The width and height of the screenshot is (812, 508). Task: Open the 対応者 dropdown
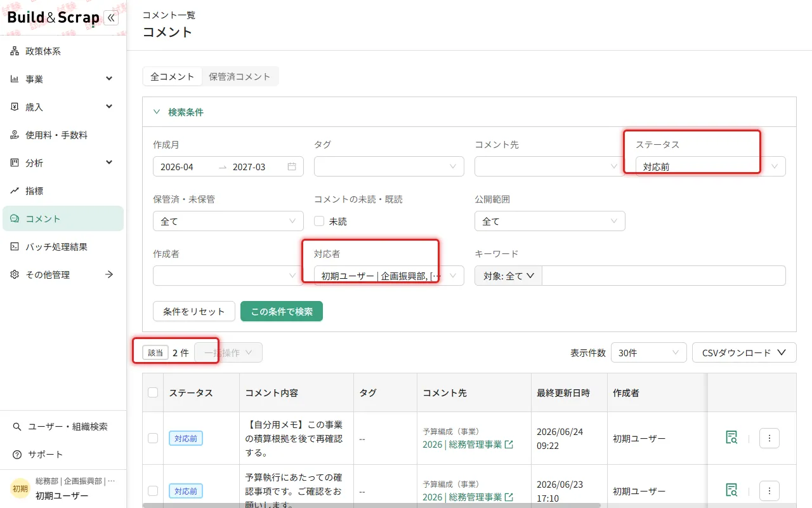pyautogui.click(x=389, y=276)
